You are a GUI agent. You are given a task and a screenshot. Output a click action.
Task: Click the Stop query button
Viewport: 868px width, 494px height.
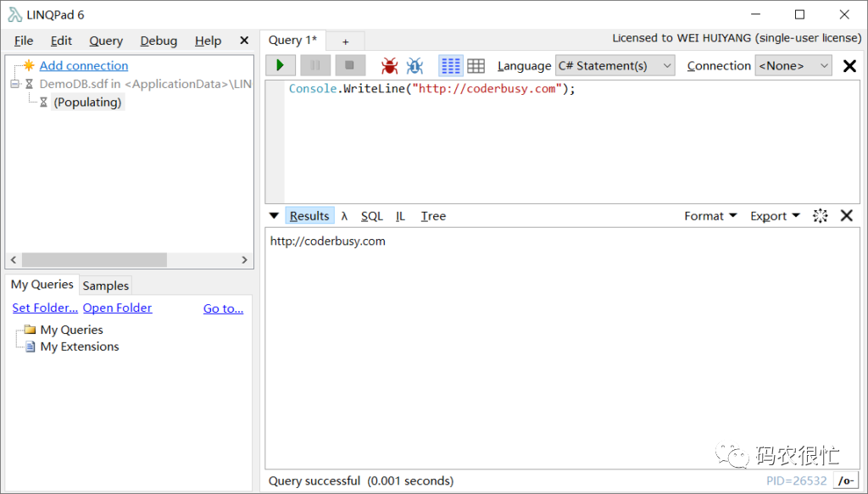(350, 65)
